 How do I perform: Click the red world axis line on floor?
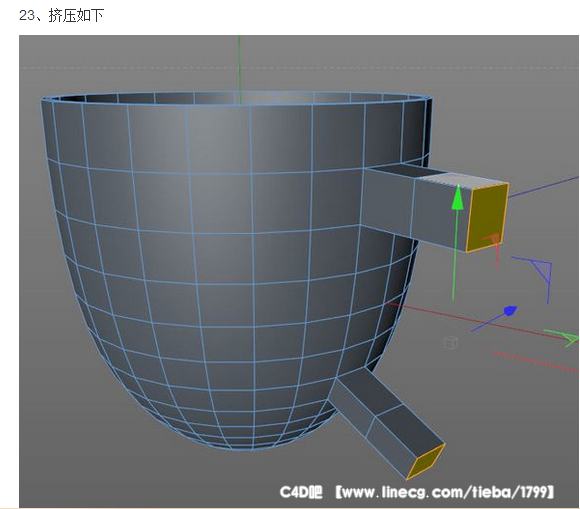481,321
